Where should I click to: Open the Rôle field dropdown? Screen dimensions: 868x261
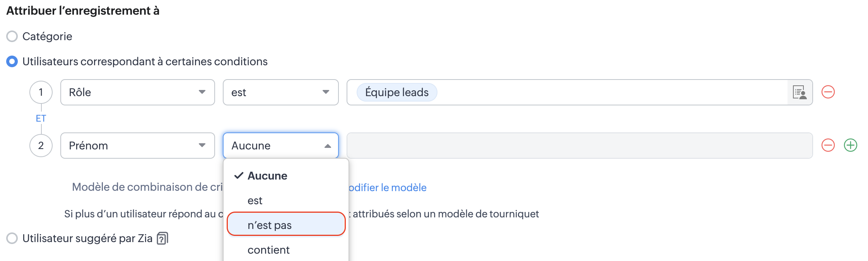point(137,92)
